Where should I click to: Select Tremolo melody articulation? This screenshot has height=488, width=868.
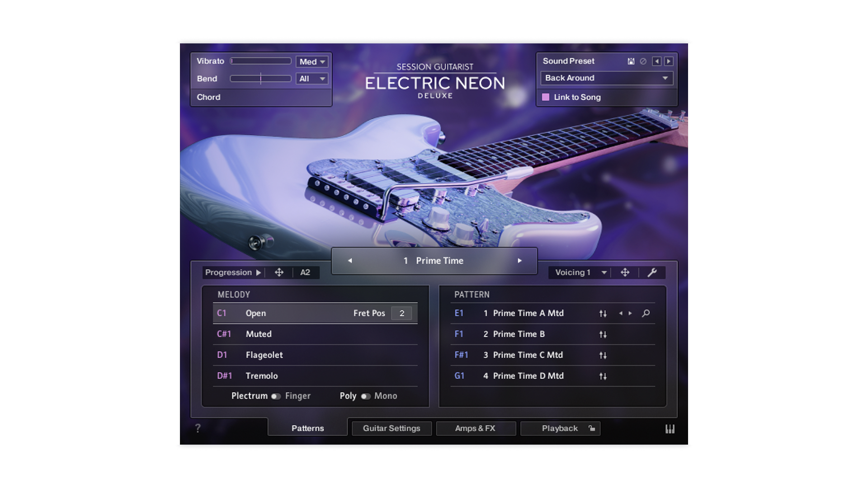pos(315,375)
